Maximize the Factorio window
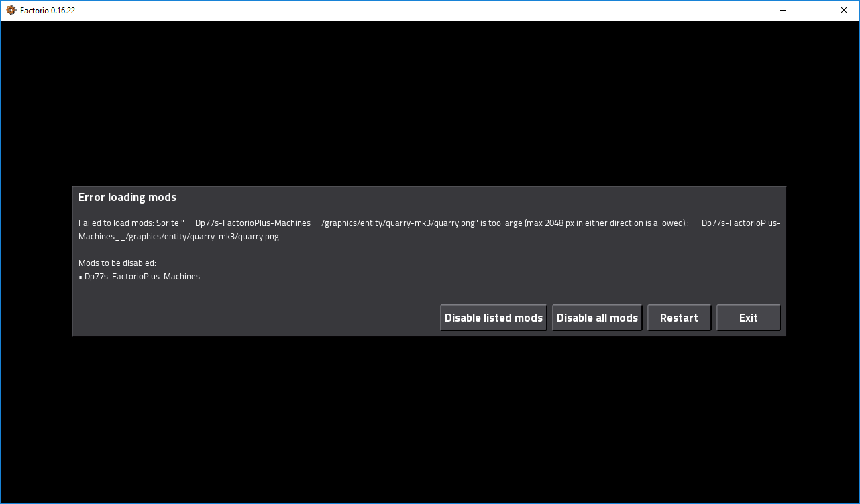 (813, 10)
